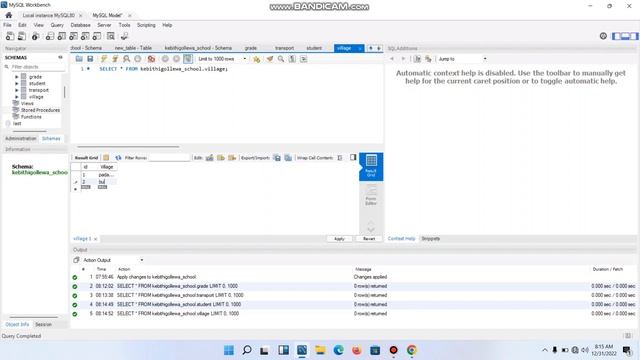Image resolution: width=640 pixels, height=360 pixels.
Task: Open the find panel magnifier icon
Action: pyautogui.click(x=281, y=59)
